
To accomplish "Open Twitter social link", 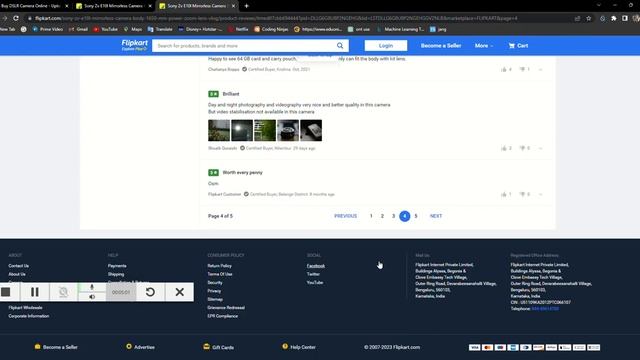I will click(x=313, y=274).
